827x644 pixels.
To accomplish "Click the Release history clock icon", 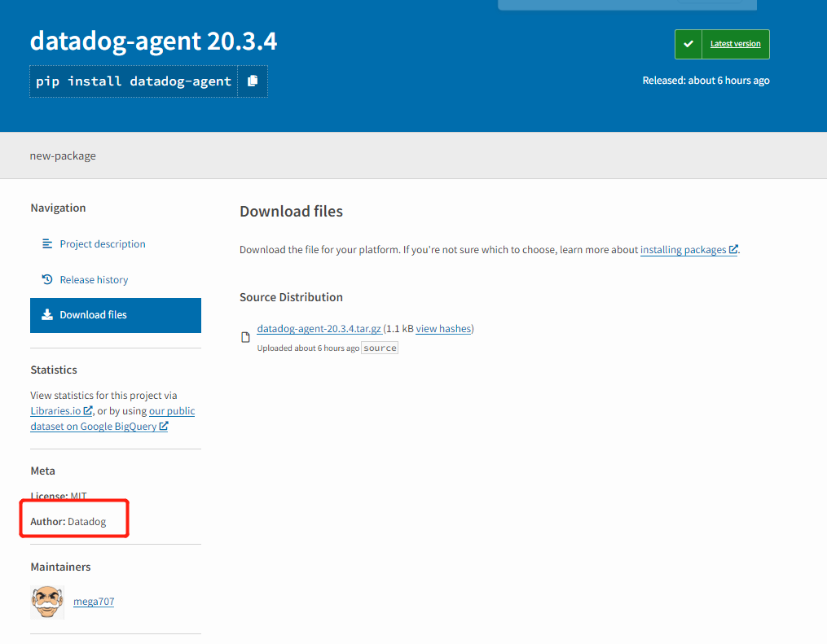I will pyautogui.click(x=47, y=279).
